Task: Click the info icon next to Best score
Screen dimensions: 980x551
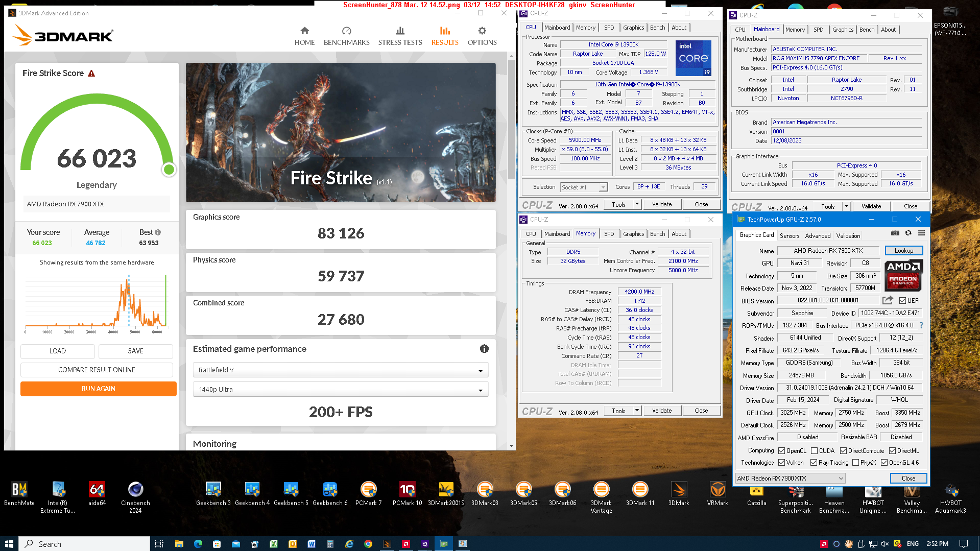Action: 158,232
